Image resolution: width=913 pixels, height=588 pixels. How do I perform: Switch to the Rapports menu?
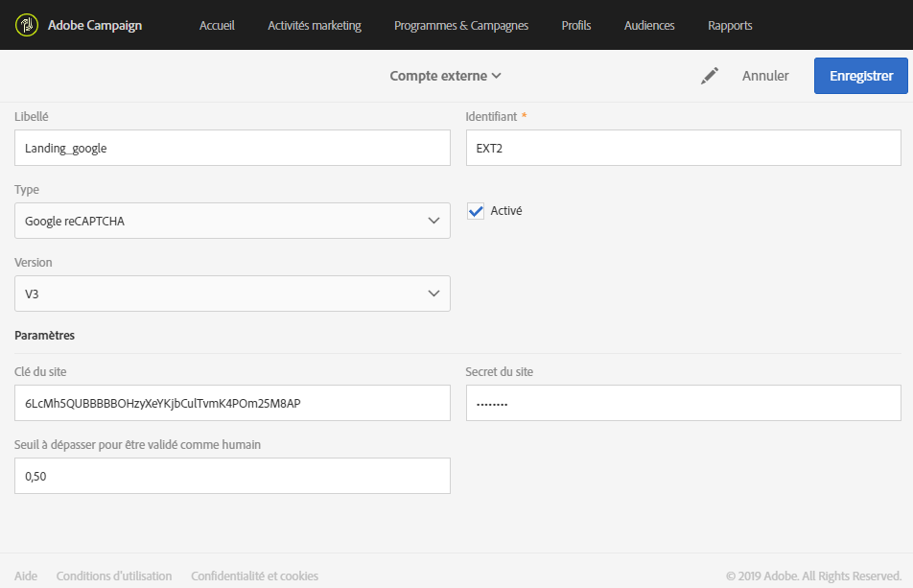730,26
